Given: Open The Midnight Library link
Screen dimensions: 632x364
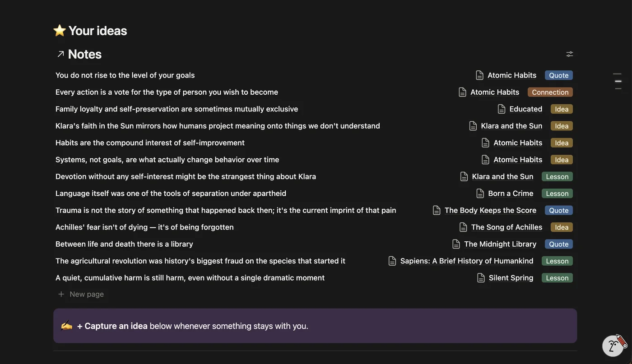Looking at the screenshot, I should pos(500,244).
